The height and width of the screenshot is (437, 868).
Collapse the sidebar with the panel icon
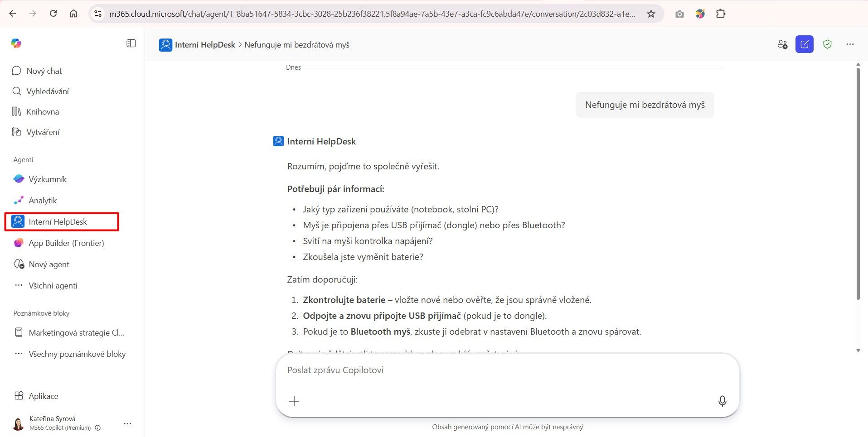pos(131,43)
